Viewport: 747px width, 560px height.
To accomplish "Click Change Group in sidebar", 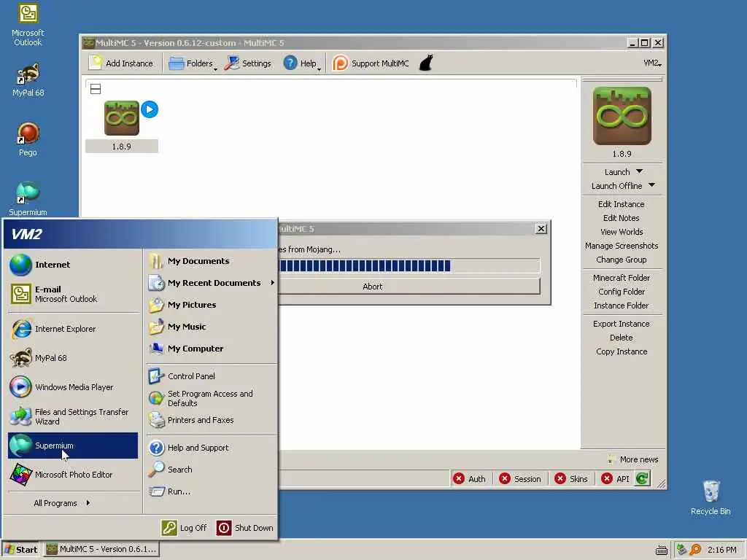I will click(622, 260).
